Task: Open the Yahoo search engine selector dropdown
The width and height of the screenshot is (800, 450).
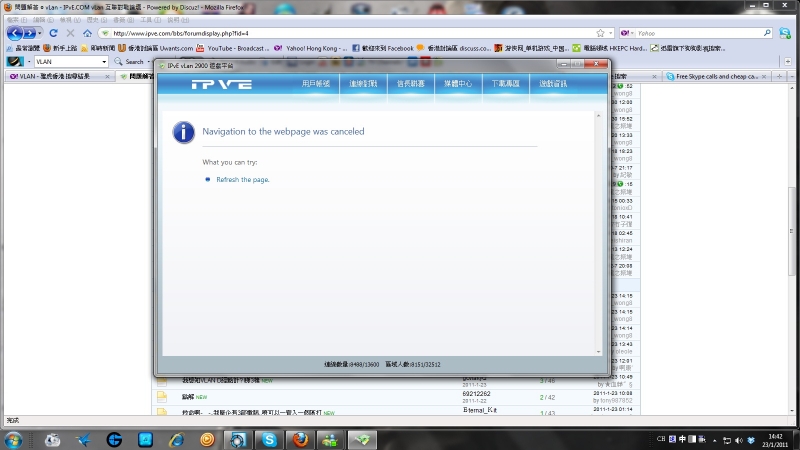Action: tap(627, 33)
